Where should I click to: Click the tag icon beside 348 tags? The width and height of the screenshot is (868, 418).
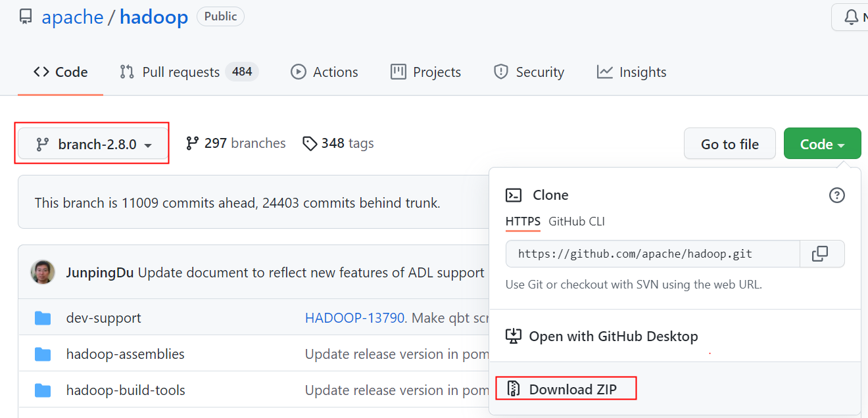coord(309,143)
